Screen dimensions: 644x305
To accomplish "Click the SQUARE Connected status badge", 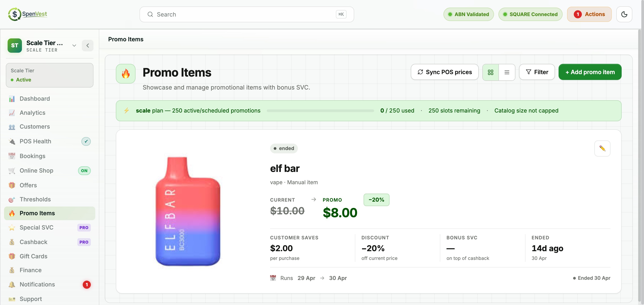I will pos(530,14).
